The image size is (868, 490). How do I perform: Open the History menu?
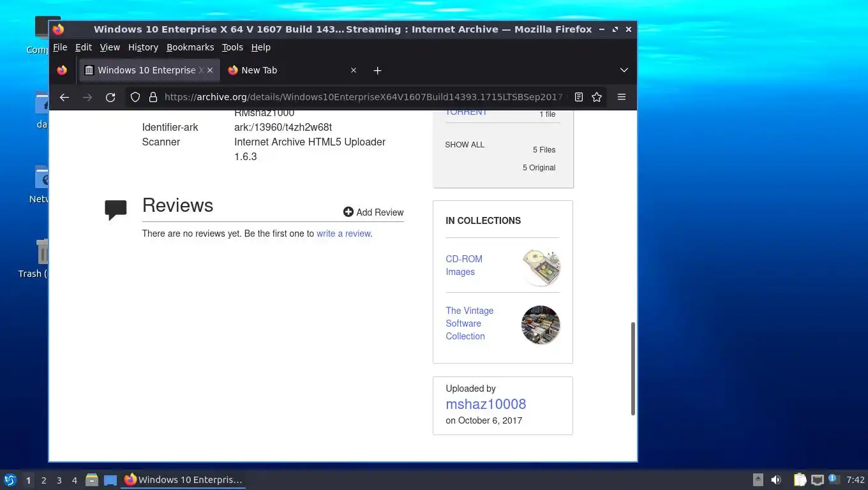pyautogui.click(x=143, y=47)
